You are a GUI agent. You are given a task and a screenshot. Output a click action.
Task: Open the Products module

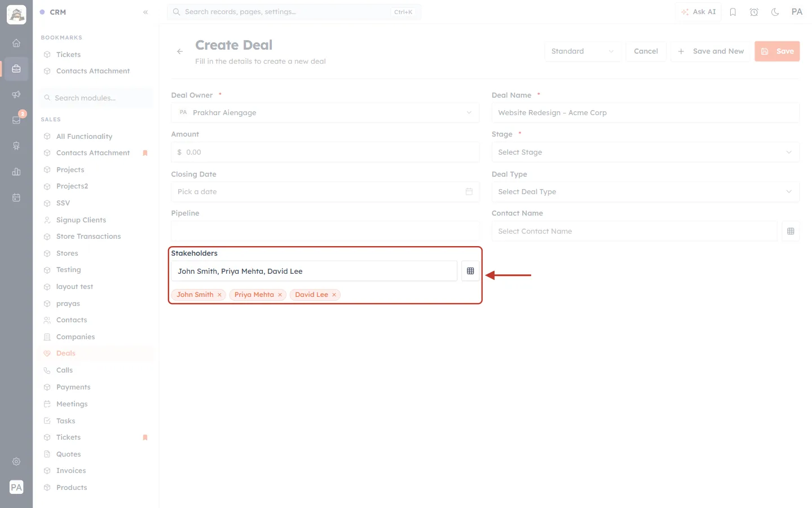[x=72, y=488]
